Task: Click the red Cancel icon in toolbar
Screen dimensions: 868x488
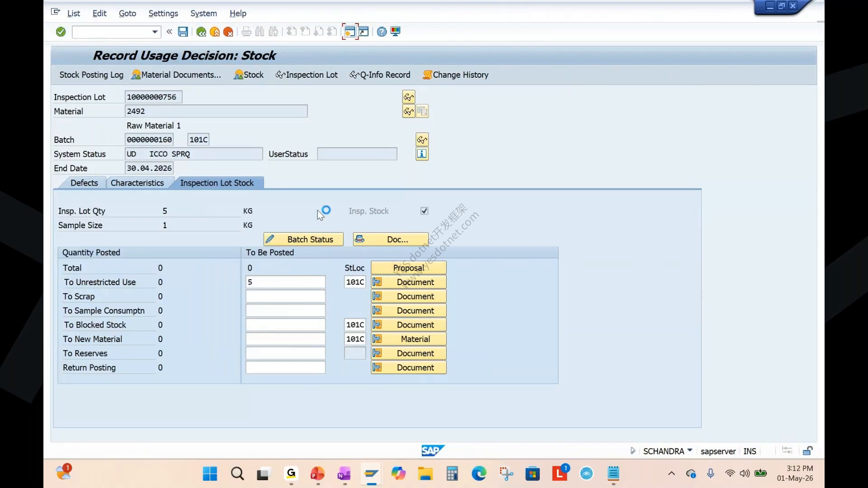Action: (228, 32)
